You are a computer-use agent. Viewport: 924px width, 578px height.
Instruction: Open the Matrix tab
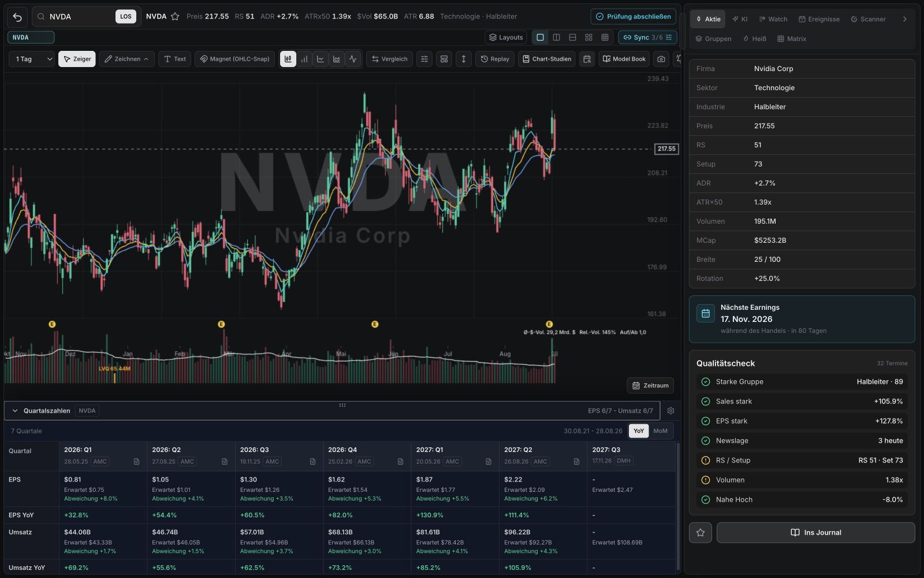click(x=792, y=39)
